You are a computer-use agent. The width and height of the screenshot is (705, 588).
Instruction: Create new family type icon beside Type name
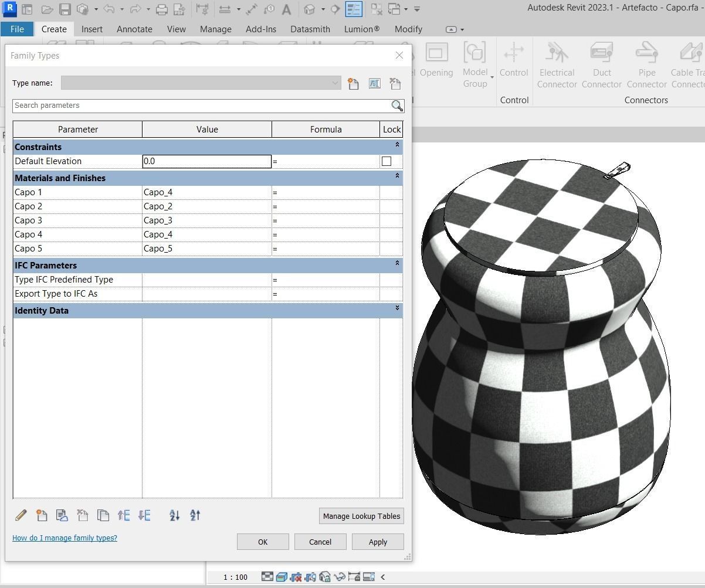click(353, 84)
